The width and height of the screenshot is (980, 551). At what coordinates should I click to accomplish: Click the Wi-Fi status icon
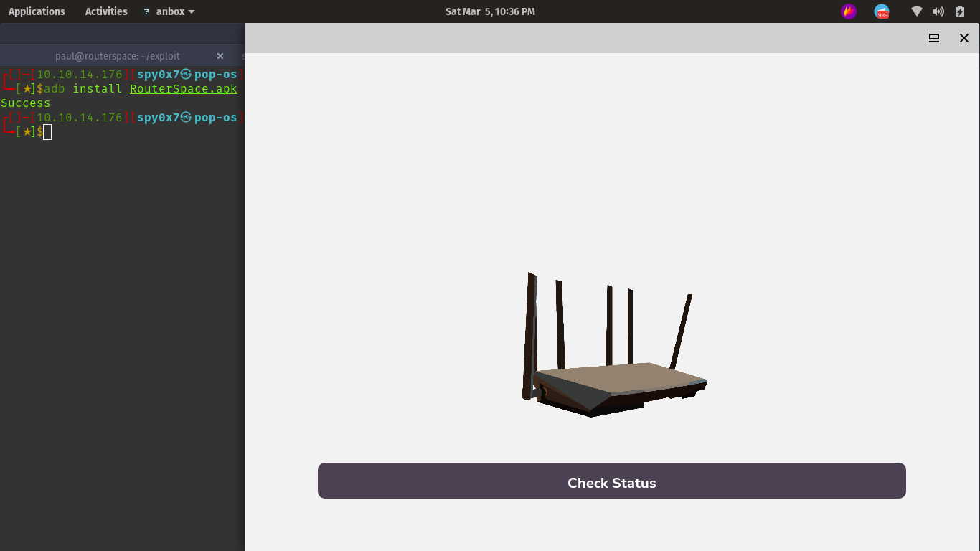[x=916, y=11]
